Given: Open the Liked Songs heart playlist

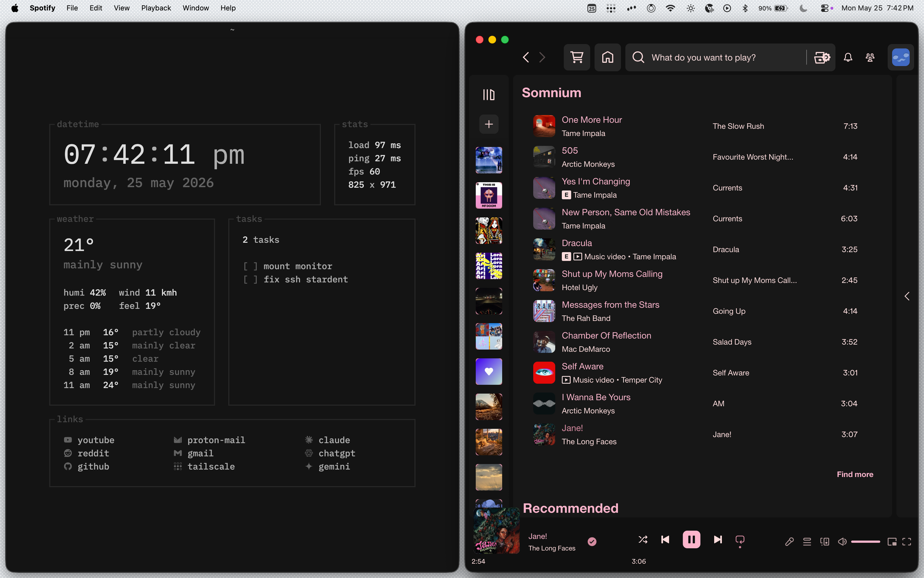Looking at the screenshot, I should click(489, 371).
